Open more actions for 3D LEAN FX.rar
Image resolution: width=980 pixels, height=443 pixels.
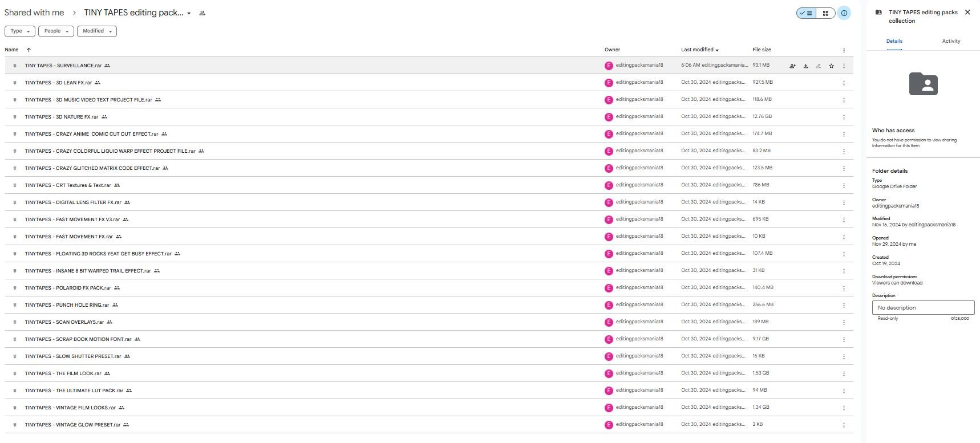pyautogui.click(x=844, y=83)
